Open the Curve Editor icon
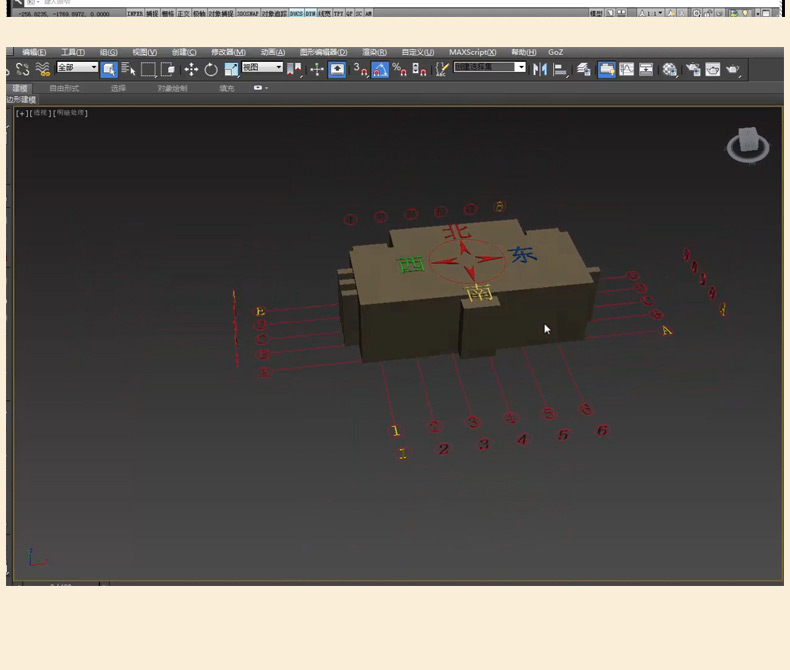 tap(626, 70)
